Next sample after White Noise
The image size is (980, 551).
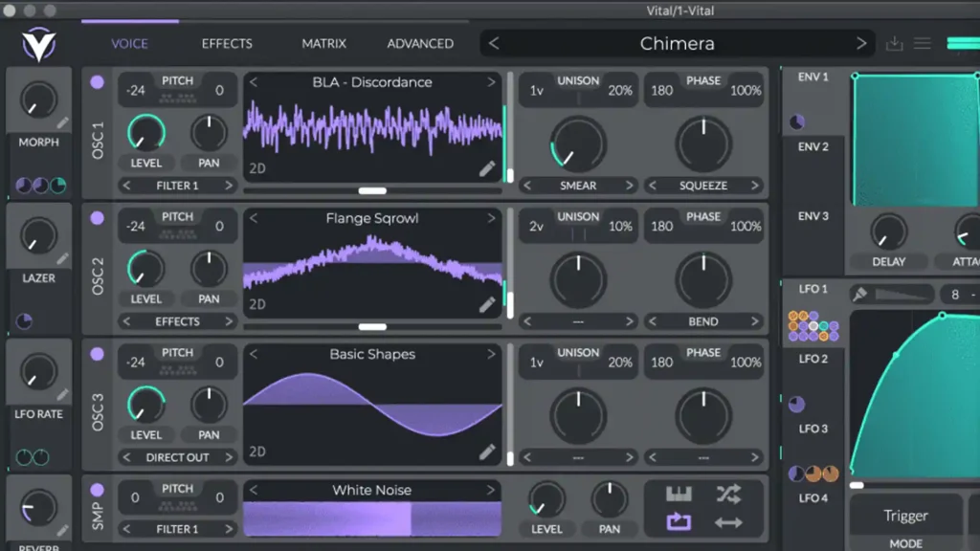(491, 491)
